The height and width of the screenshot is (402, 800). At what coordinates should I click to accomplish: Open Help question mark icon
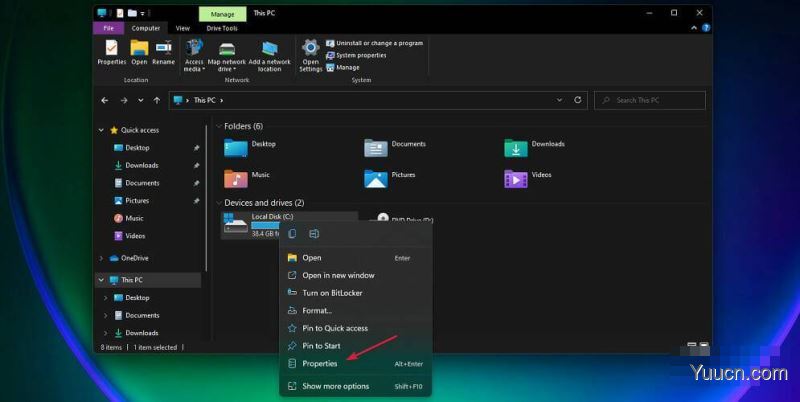[706, 28]
